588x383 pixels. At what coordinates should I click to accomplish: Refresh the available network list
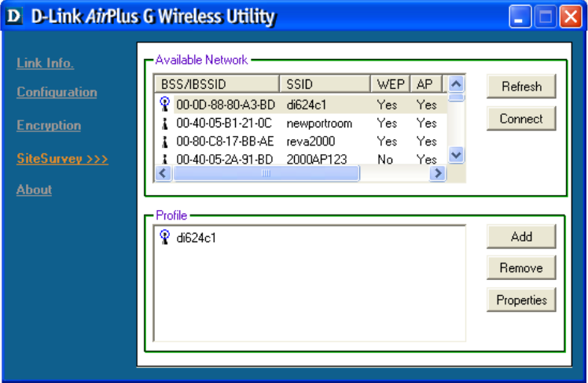click(521, 87)
